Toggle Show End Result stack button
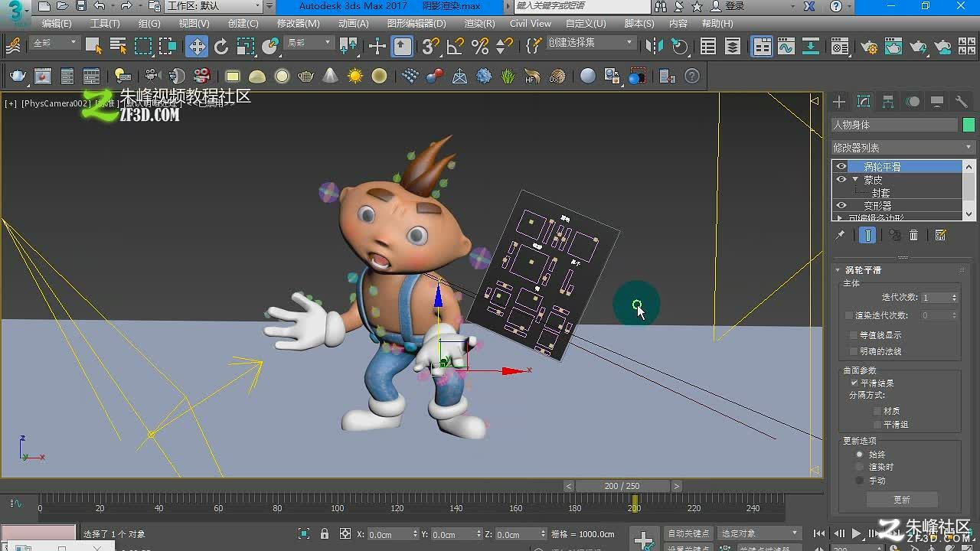The width and height of the screenshot is (980, 551). click(867, 235)
